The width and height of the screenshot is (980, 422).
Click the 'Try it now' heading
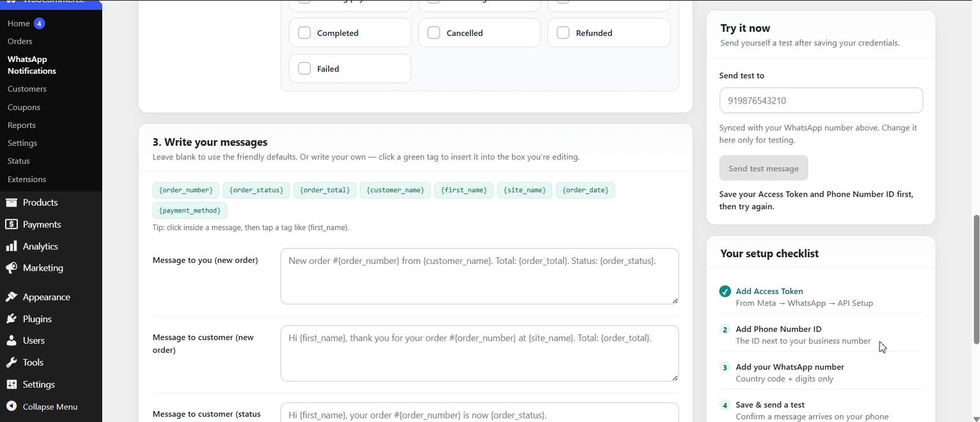point(745,28)
